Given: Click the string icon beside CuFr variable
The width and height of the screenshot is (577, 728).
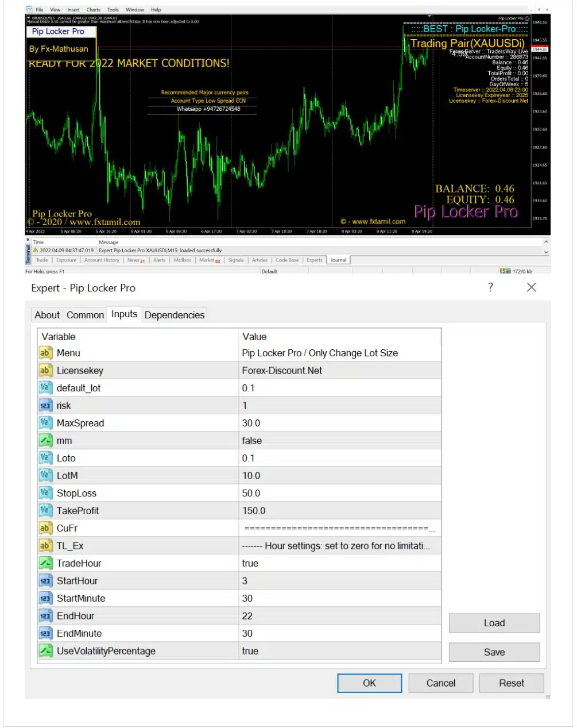Looking at the screenshot, I should [45, 528].
